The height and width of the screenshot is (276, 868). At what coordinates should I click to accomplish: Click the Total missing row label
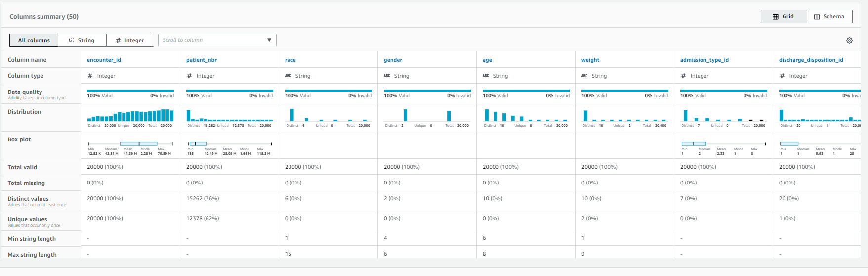[26, 183]
